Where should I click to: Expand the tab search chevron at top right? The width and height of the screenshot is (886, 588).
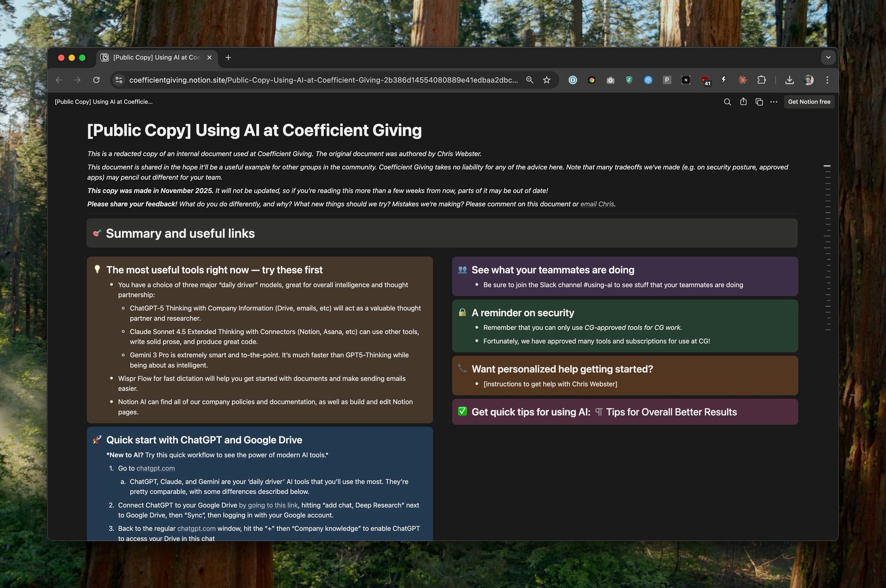828,57
